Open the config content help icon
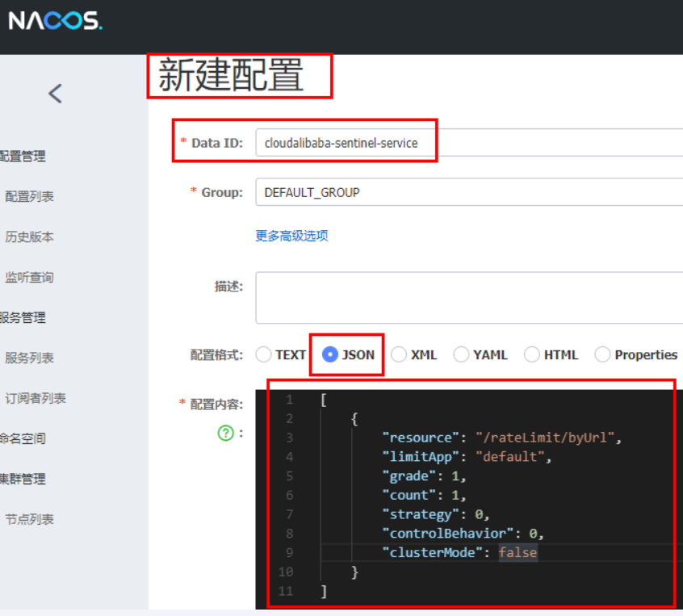The height and width of the screenshot is (616, 683). (x=225, y=433)
